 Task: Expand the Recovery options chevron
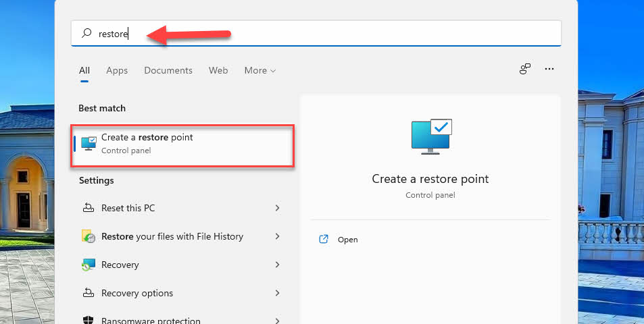point(278,293)
